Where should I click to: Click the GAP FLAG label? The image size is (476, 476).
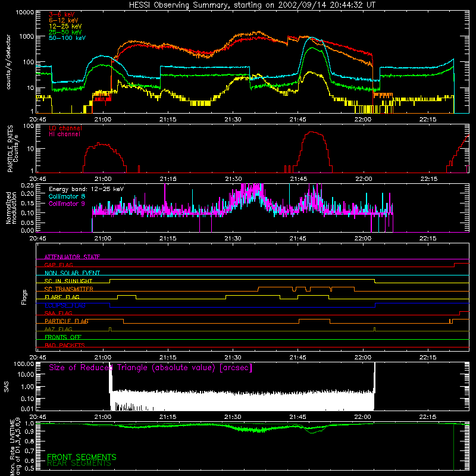point(58,265)
